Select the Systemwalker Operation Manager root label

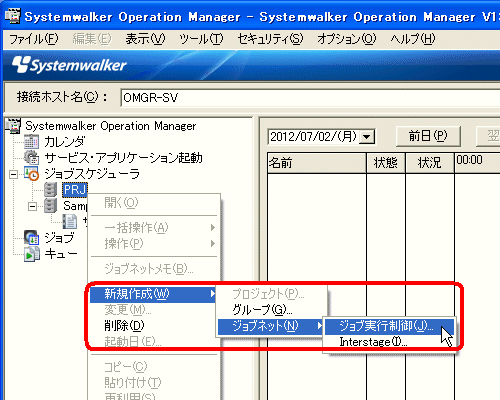(x=111, y=126)
